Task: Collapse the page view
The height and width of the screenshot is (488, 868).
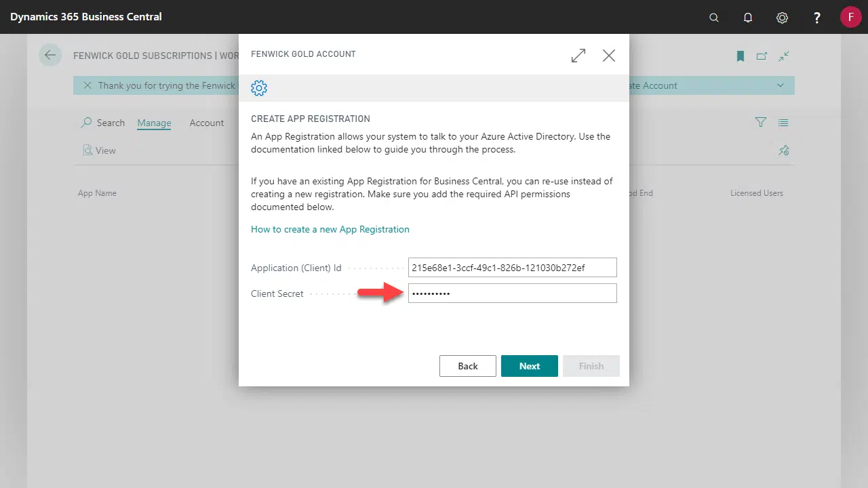Action: point(784,56)
